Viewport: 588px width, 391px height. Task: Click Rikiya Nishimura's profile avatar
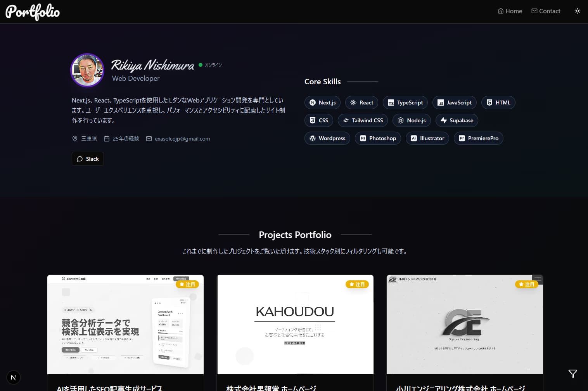87,70
